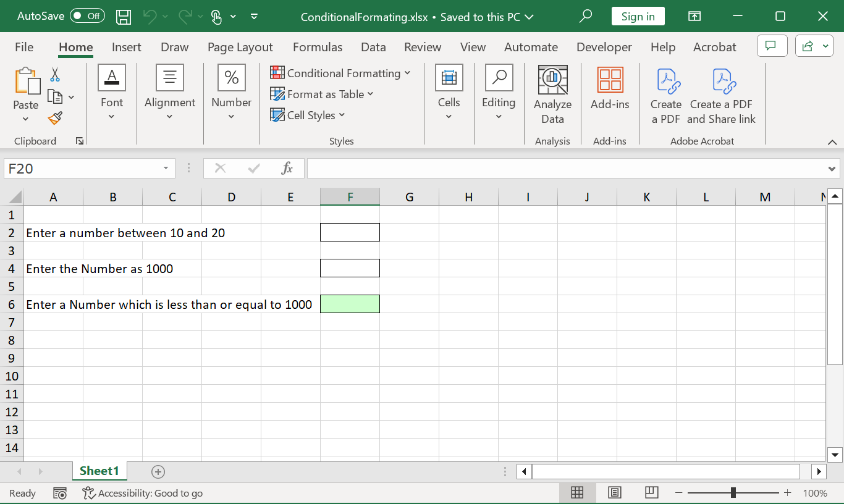Click the Sign in button
The image size is (844, 504).
pos(638,16)
